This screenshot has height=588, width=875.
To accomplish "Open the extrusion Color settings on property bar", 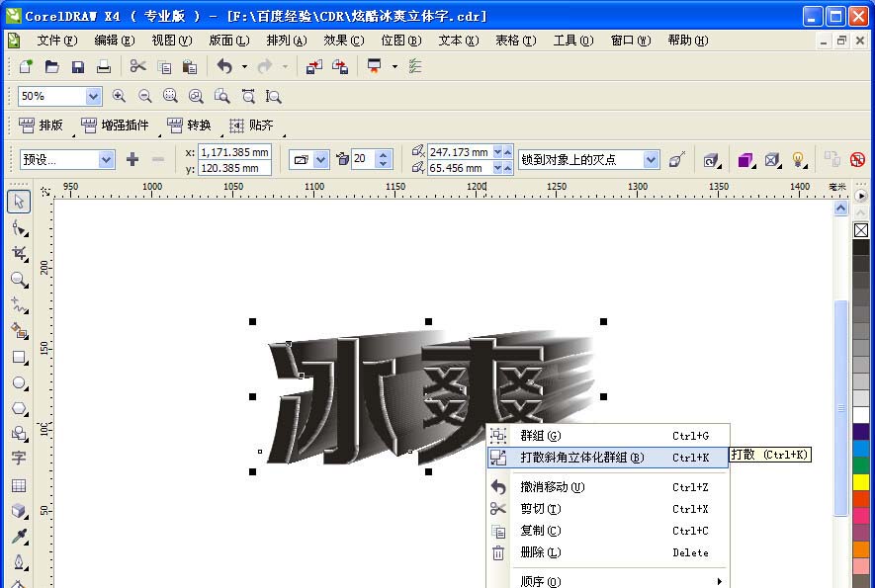I will [744, 158].
